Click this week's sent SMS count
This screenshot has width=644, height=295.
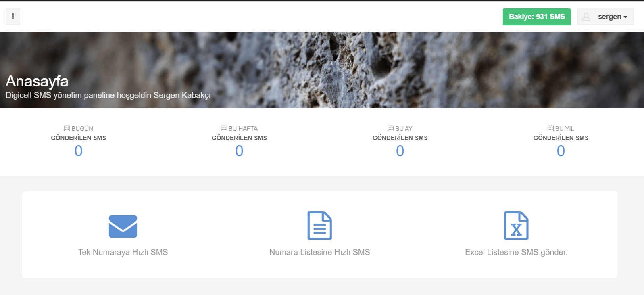click(239, 151)
